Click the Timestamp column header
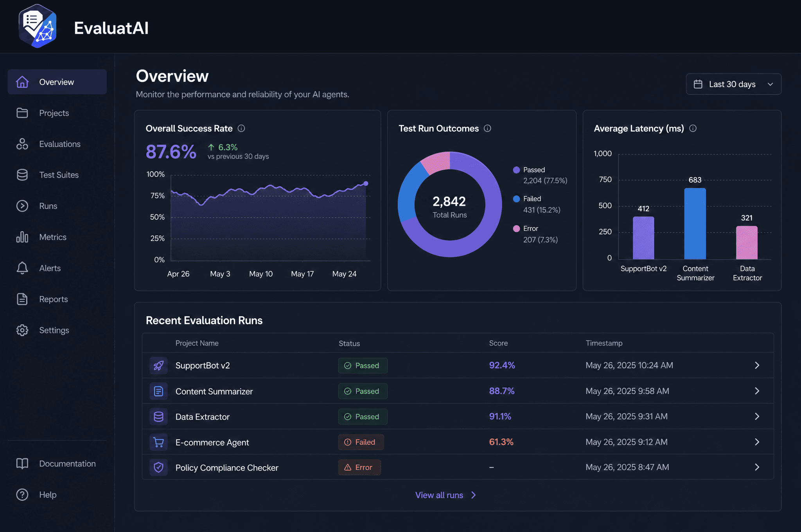This screenshot has width=801, height=532. (604, 343)
